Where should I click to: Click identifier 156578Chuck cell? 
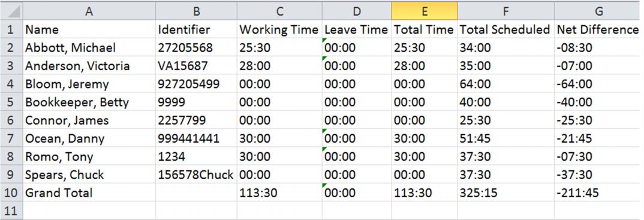click(196, 174)
